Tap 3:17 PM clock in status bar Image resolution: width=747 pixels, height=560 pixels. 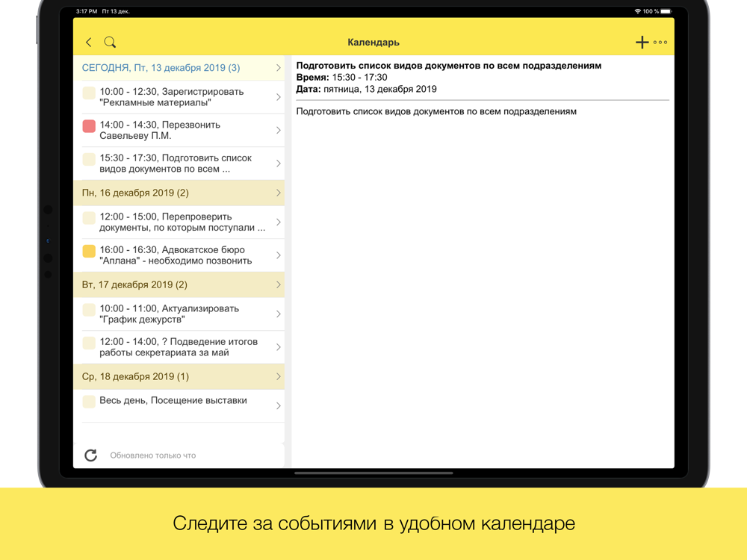click(87, 11)
